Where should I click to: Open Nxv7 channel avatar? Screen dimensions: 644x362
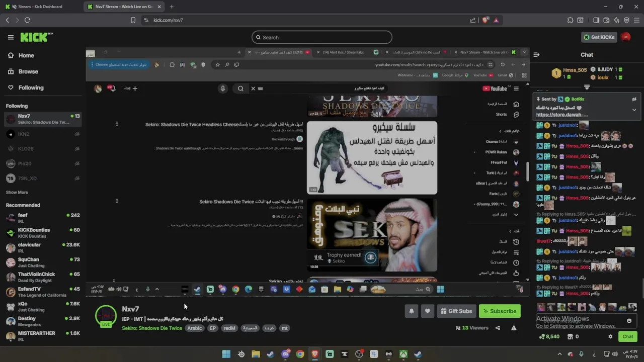(x=106, y=316)
